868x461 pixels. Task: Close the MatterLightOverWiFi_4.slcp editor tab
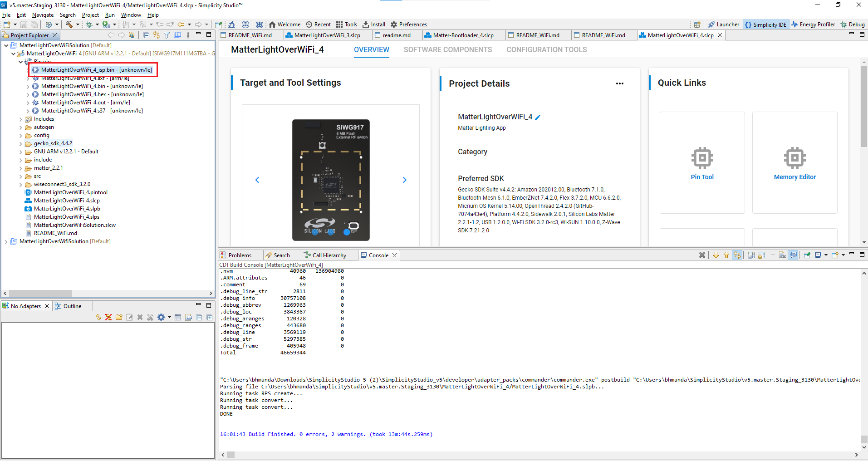[x=720, y=35]
